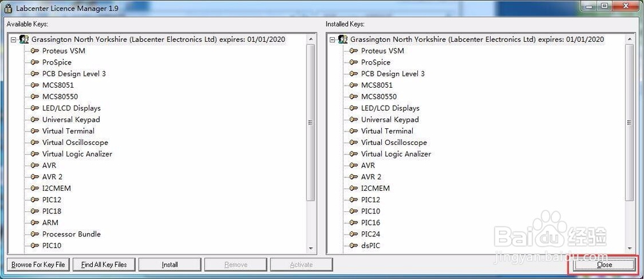Select ProSpice in Installed Keys
The height and width of the screenshot is (279, 644).
tap(375, 63)
